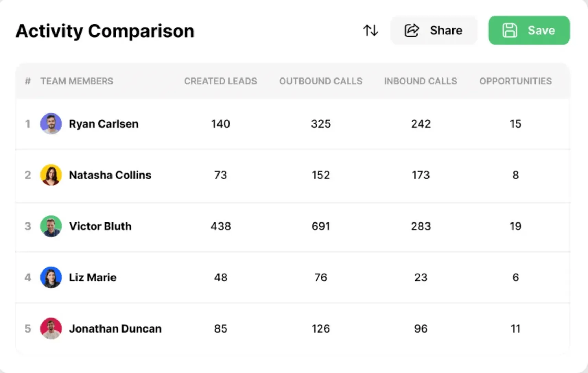Click the Share button

pos(434,30)
